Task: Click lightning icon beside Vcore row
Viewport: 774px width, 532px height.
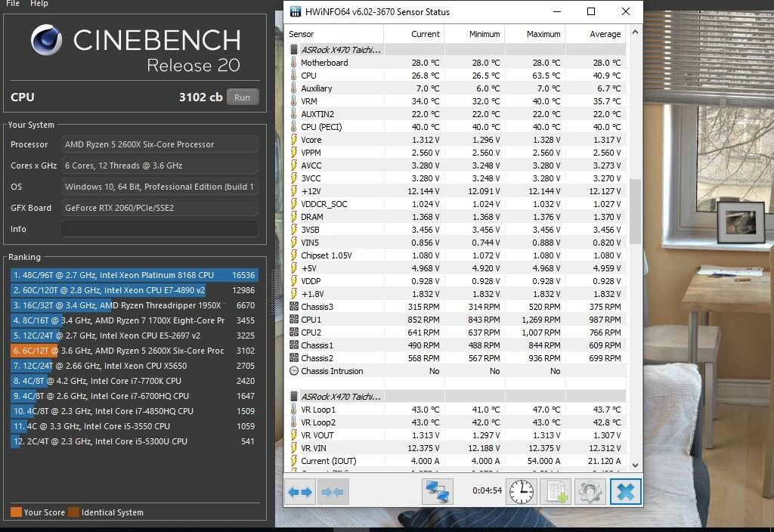Action: pos(294,140)
